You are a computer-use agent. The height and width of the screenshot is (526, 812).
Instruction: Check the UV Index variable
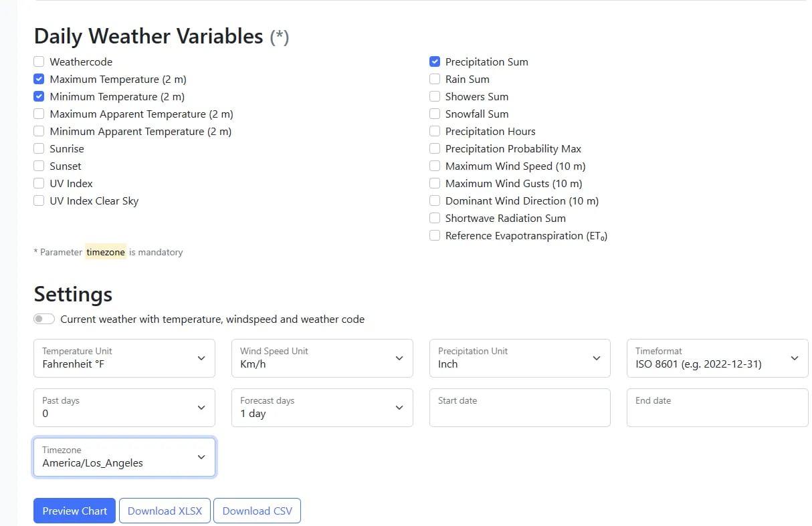tap(39, 183)
